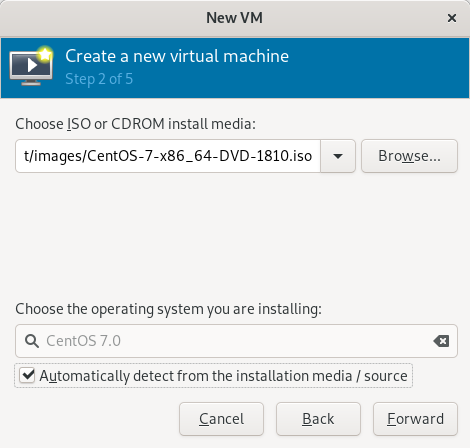Image resolution: width=470 pixels, height=448 pixels.
Task: Expand the ISO path dropdown arrow
Action: coord(338,156)
